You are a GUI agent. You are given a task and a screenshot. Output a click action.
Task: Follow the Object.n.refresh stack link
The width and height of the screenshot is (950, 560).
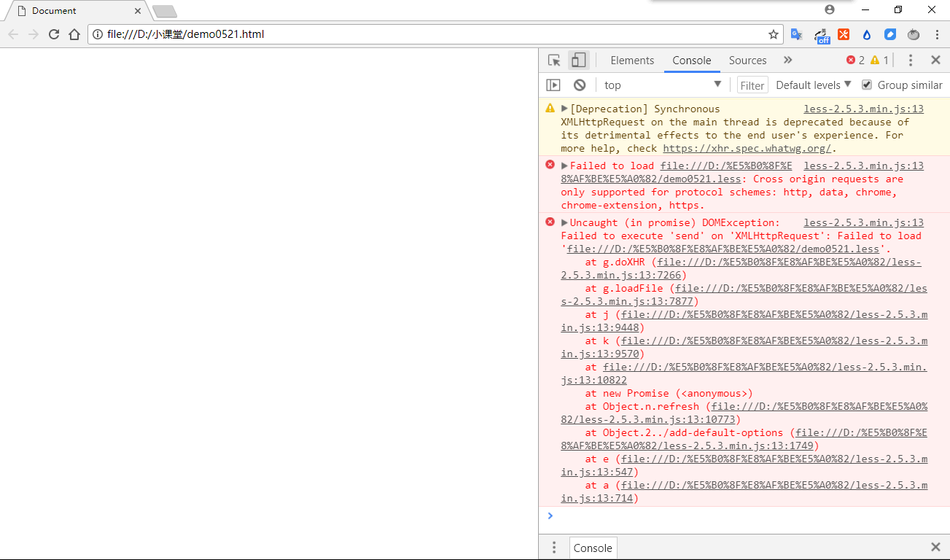click(x=744, y=413)
